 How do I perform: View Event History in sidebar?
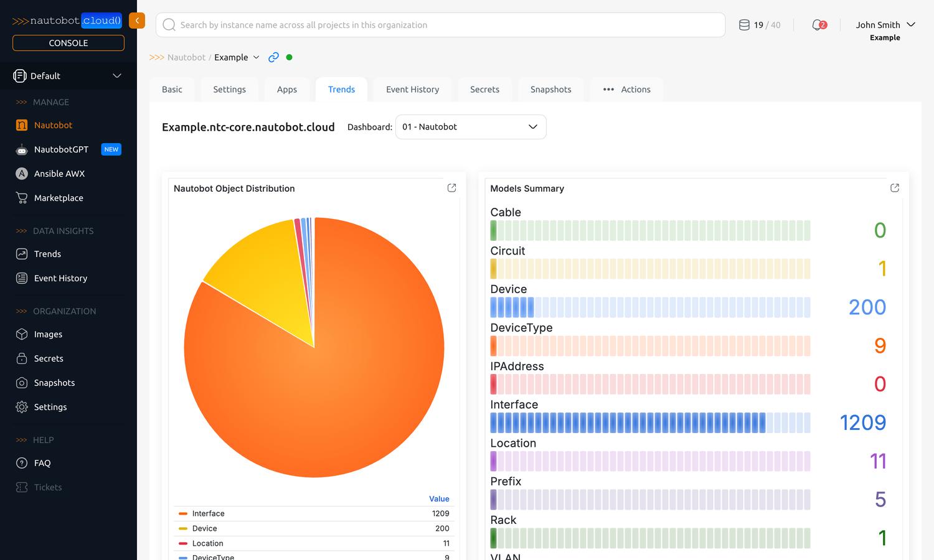[60, 278]
